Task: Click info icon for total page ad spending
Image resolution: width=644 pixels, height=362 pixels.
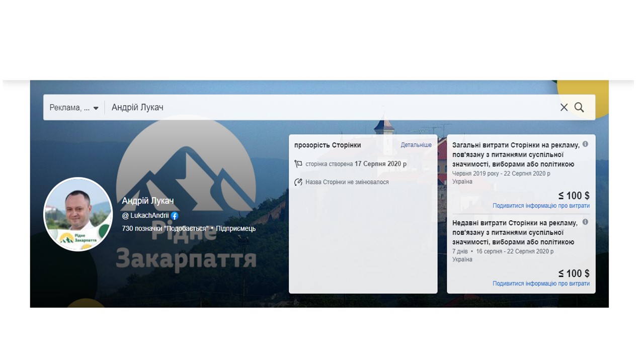Action: tap(585, 144)
